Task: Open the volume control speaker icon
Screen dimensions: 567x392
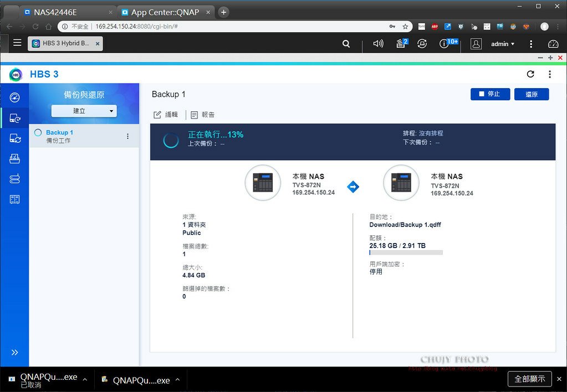Action: click(x=378, y=44)
